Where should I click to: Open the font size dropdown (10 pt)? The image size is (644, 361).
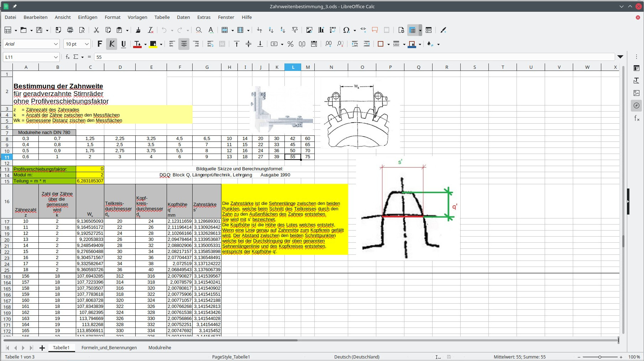[87, 44]
